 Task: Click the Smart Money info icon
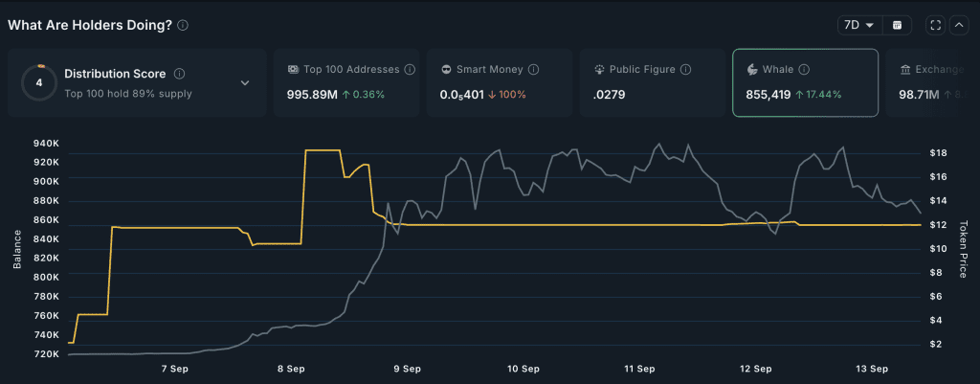point(533,70)
